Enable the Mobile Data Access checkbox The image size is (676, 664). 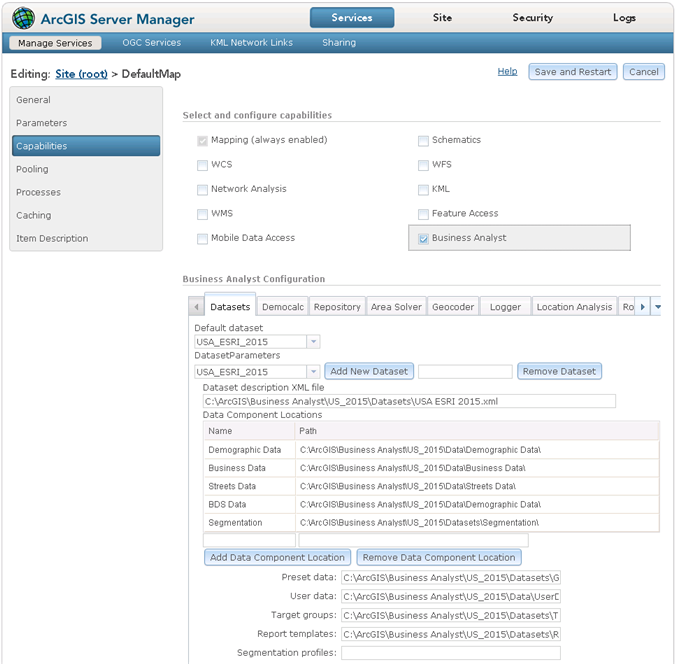pos(202,238)
